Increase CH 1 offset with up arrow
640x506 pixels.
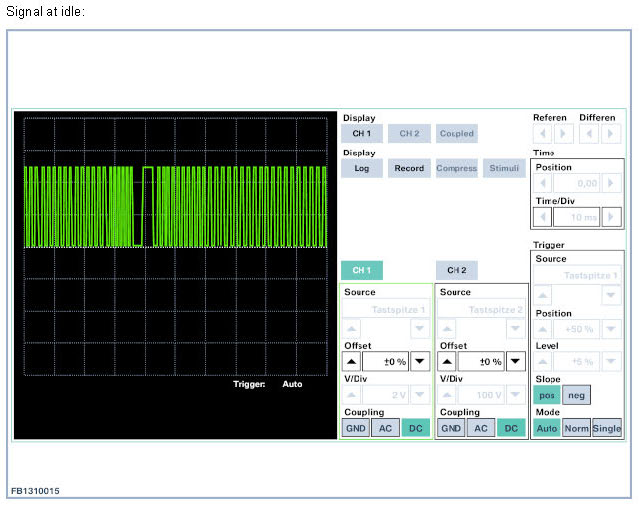pyautogui.click(x=350, y=362)
